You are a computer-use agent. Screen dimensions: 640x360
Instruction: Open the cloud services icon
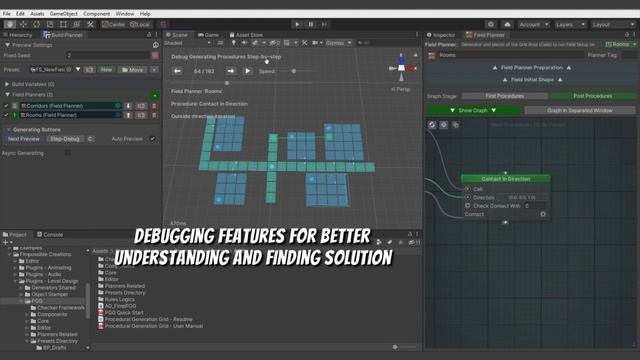tap(507, 24)
